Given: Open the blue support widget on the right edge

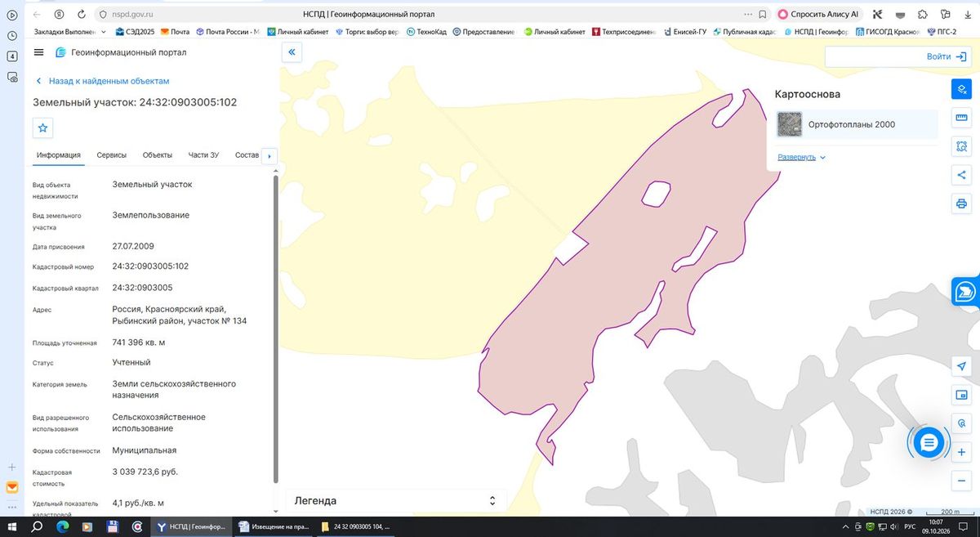Looking at the screenshot, I should (x=966, y=292).
